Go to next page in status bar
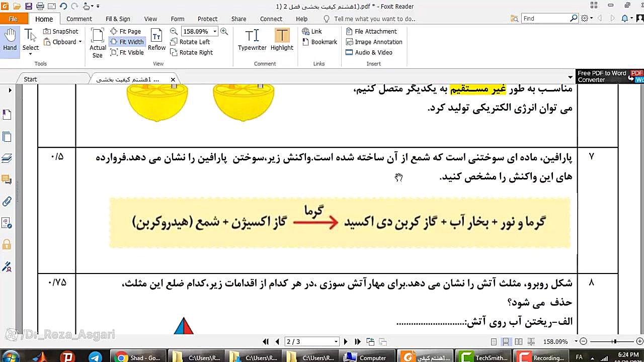This screenshot has width=644, height=362. 345,342
